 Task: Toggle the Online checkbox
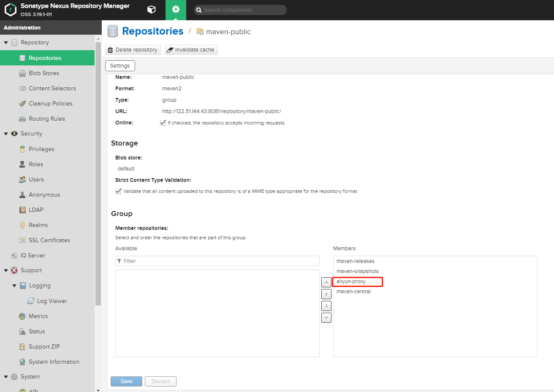tap(163, 123)
